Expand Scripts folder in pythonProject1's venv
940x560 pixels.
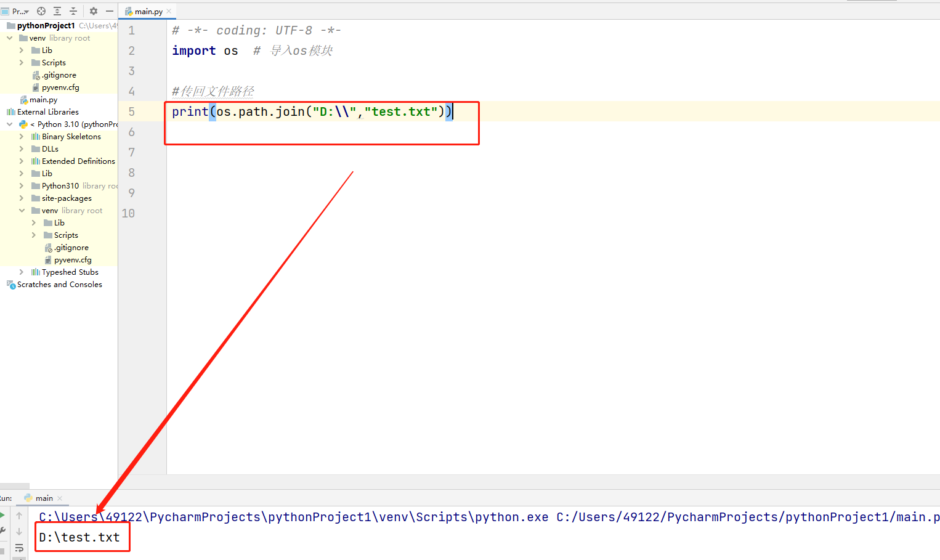coord(22,62)
